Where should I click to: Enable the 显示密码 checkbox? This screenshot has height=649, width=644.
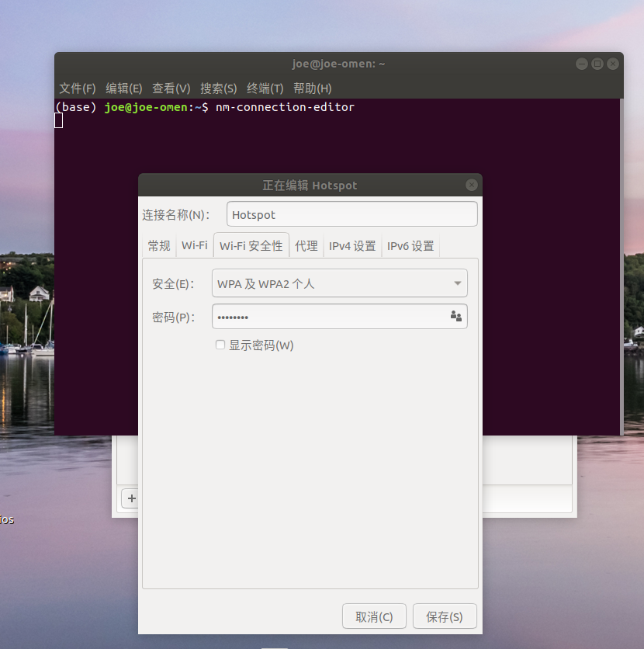tap(220, 345)
